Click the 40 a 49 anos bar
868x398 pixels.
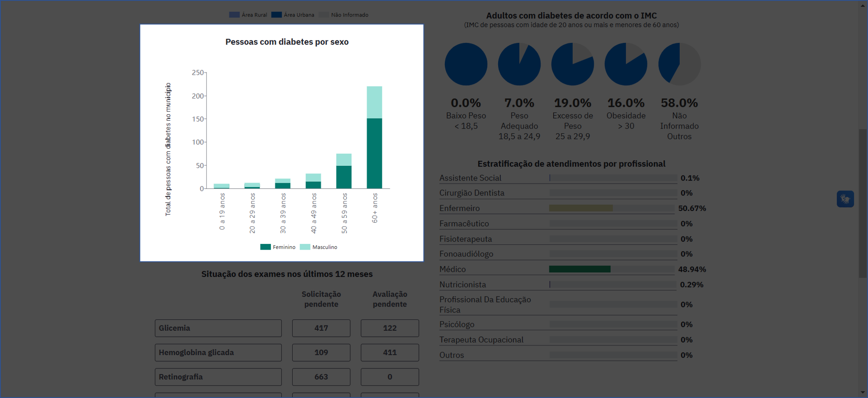[313, 181]
